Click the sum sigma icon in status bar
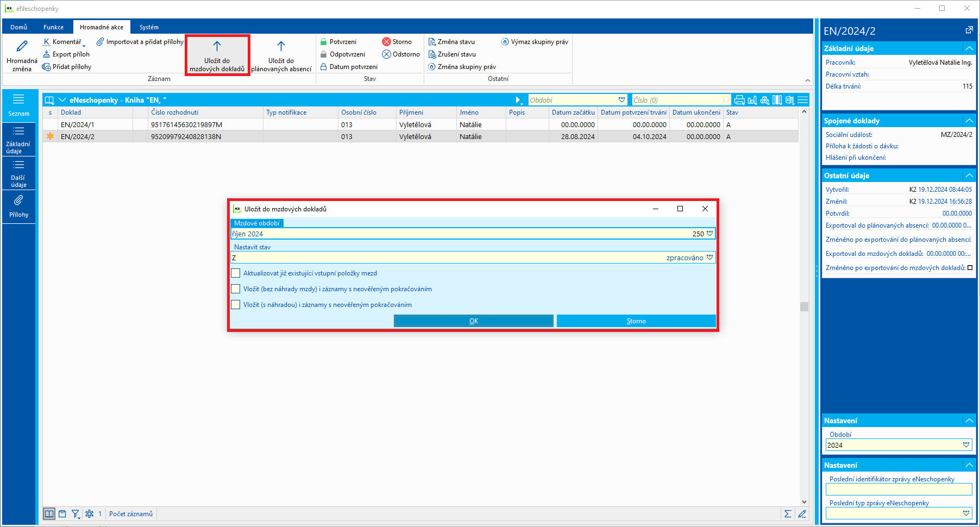980x527 pixels. pyautogui.click(x=788, y=514)
